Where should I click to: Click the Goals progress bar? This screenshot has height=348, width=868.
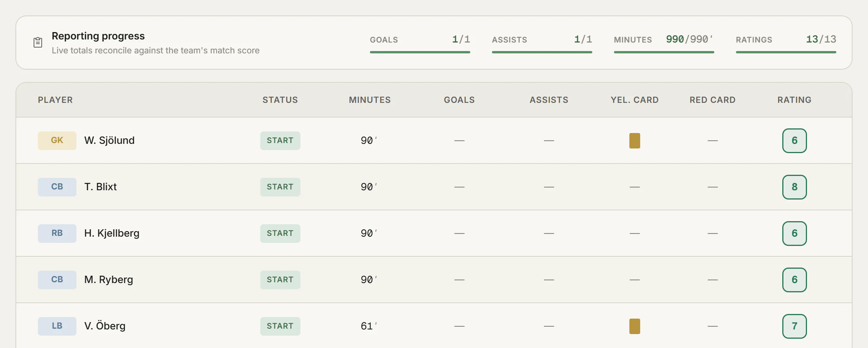tap(420, 52)
